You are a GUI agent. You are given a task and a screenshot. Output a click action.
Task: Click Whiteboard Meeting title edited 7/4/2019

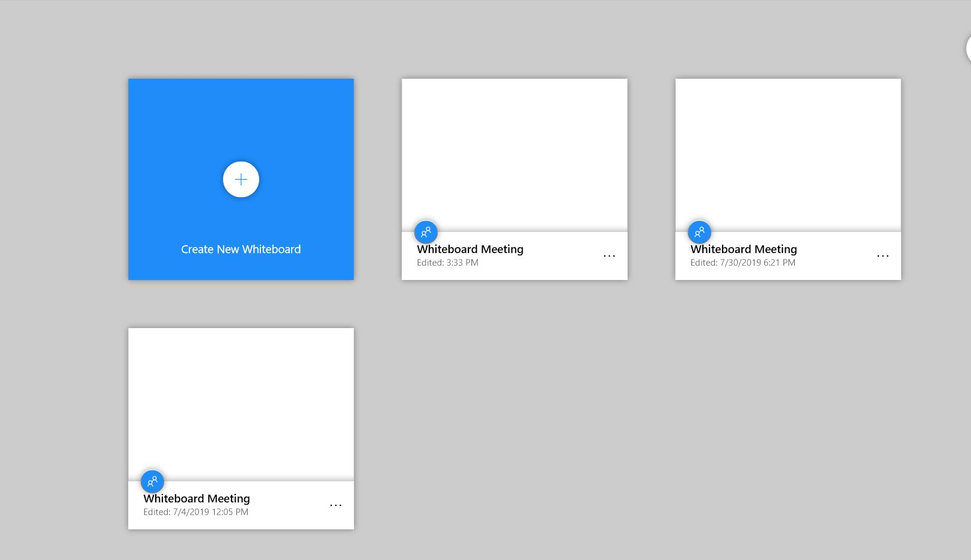pyautogui.click(x=196, y=498)
